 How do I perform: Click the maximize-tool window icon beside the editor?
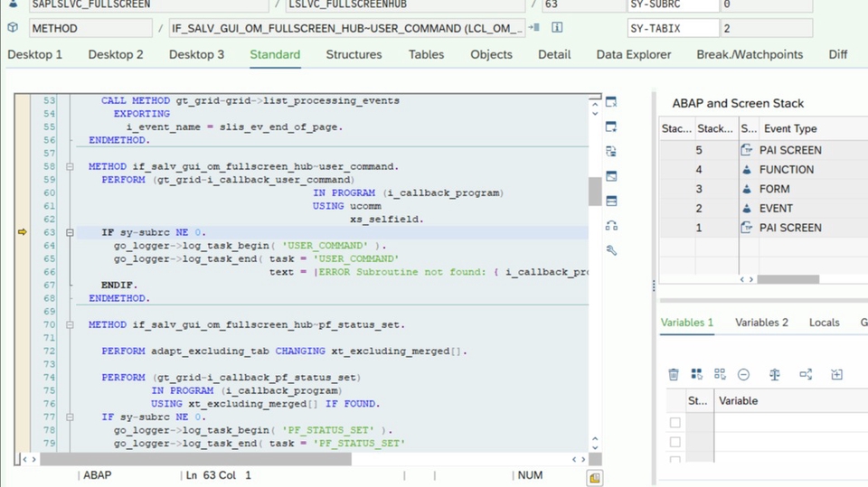[611, 176]
